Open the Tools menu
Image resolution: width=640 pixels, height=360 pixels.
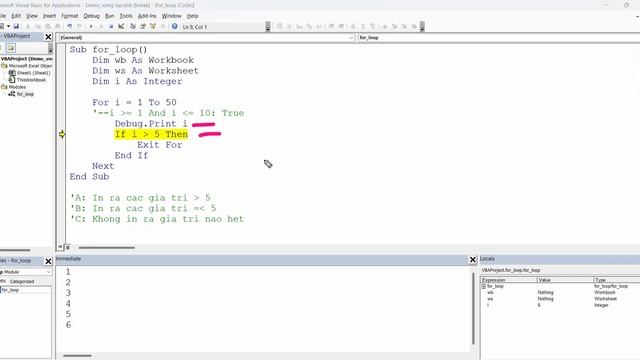click(x=126, y=16)
